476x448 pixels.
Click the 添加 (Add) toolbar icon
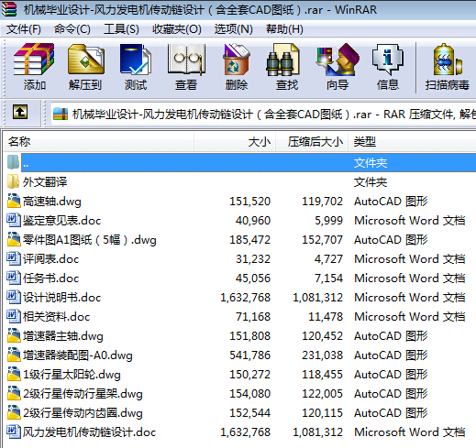34,60
